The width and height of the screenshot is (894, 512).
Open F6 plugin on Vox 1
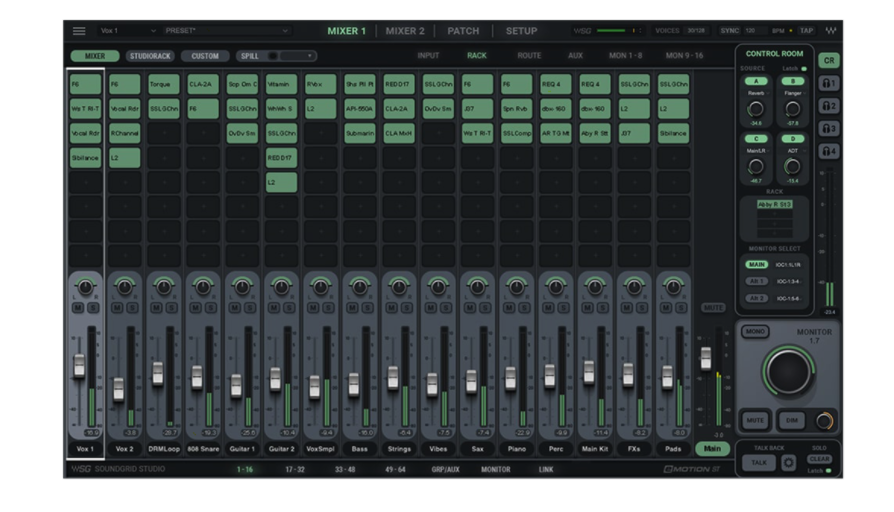(85, 84)
